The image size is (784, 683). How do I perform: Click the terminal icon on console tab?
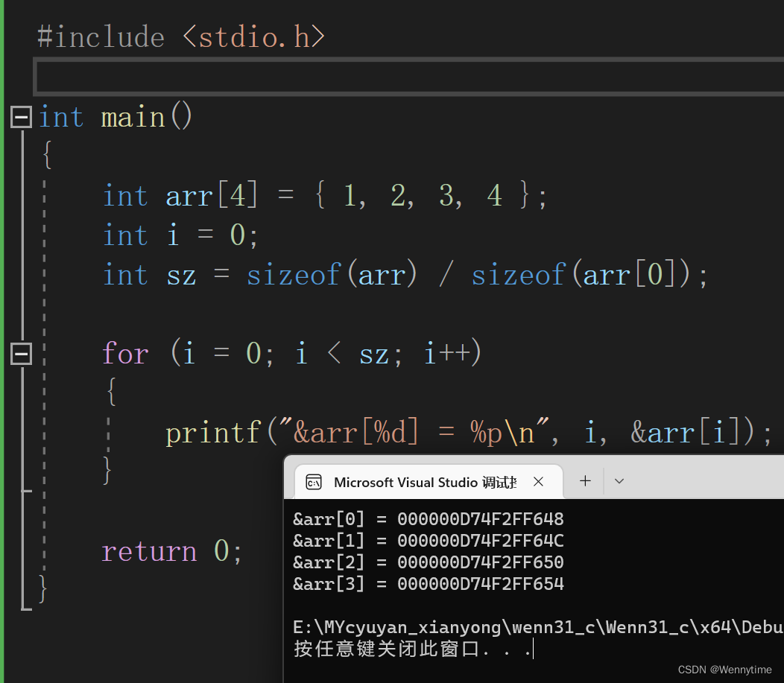click(314, 482)
